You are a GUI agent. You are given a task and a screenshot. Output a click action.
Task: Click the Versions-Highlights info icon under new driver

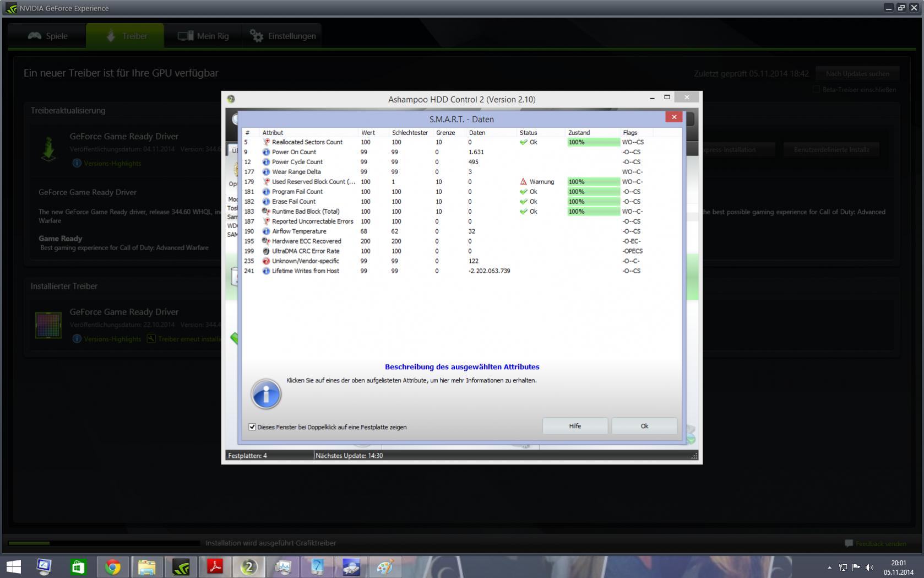(x=77, y=163)
